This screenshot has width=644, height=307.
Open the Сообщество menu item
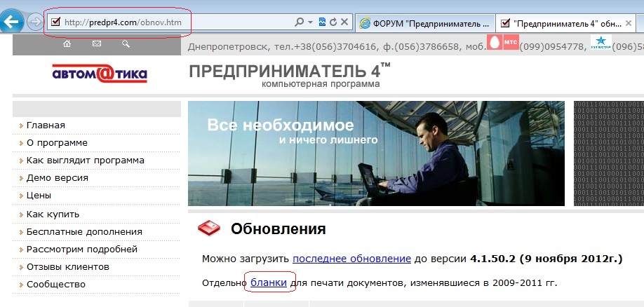[56, 285]
